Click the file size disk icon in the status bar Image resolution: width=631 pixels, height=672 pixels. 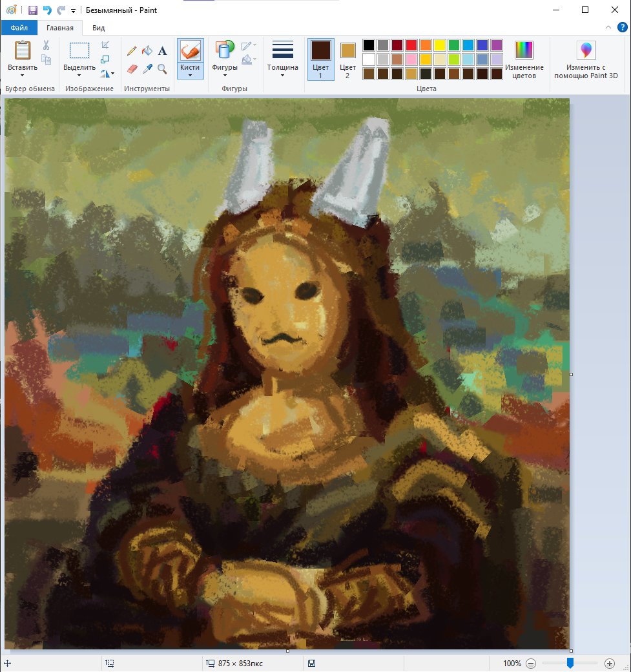(x=312, y=664)
